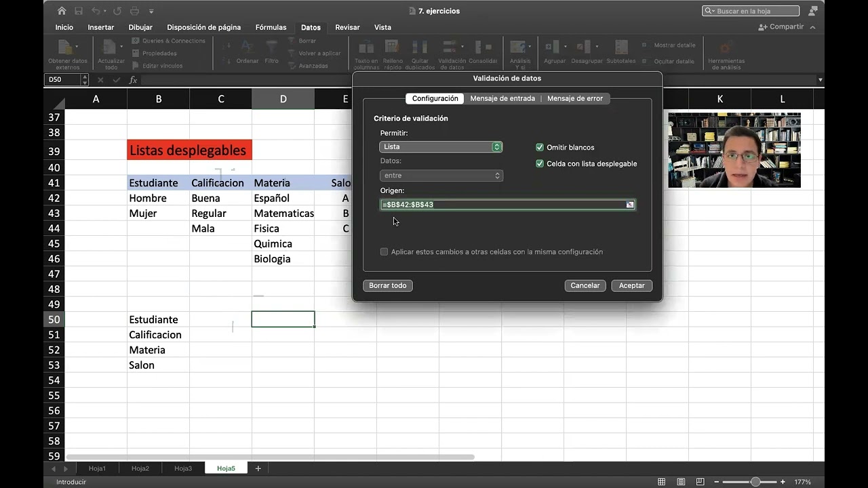Image resolution: width=868 pixels, height=488 pixels.
Task: Open the Dibujar ribbon tab
Action: tap(140, 27)
